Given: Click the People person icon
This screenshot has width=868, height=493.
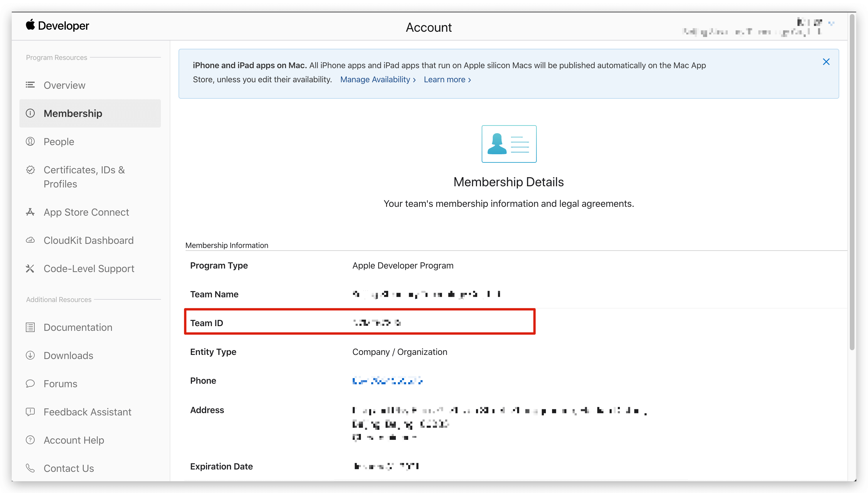Looking at the screenshot, I should tap(30, 142).
